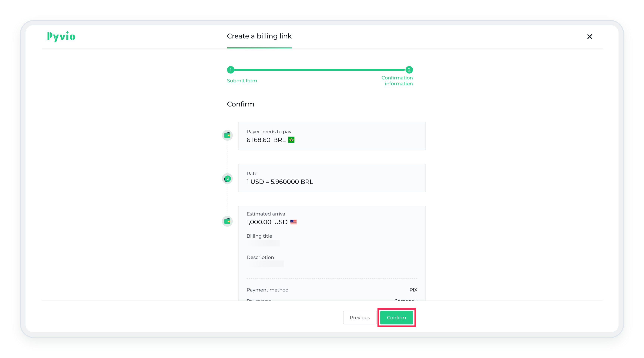Screen dimensions: 644x358
Task: Click the 1,000.00 USD estimated arrival amount
Action: [x=267, y=222]
